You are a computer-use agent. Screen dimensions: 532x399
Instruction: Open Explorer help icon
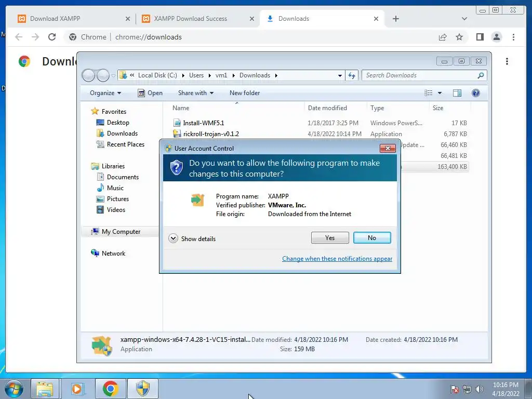tap(476, 93)
